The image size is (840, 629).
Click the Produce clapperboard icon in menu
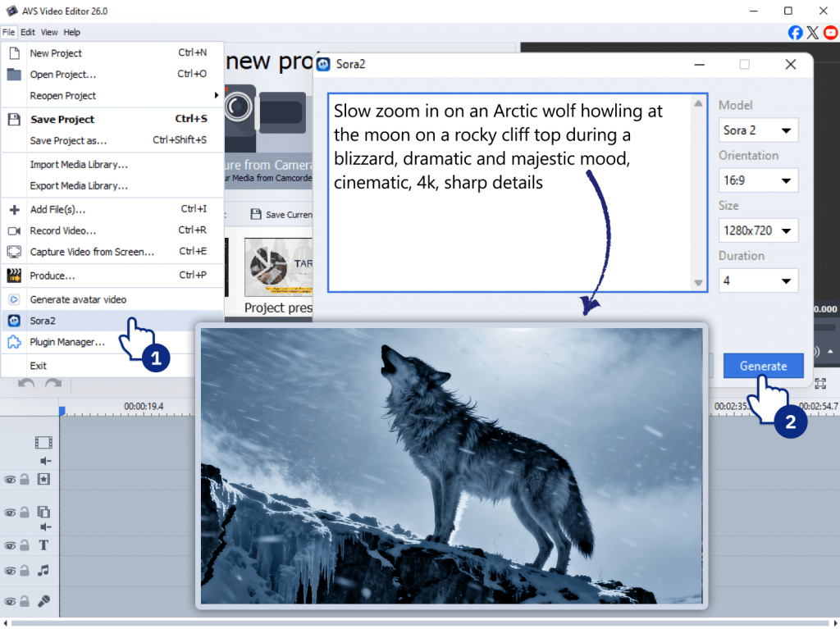(x=14, y=276)
